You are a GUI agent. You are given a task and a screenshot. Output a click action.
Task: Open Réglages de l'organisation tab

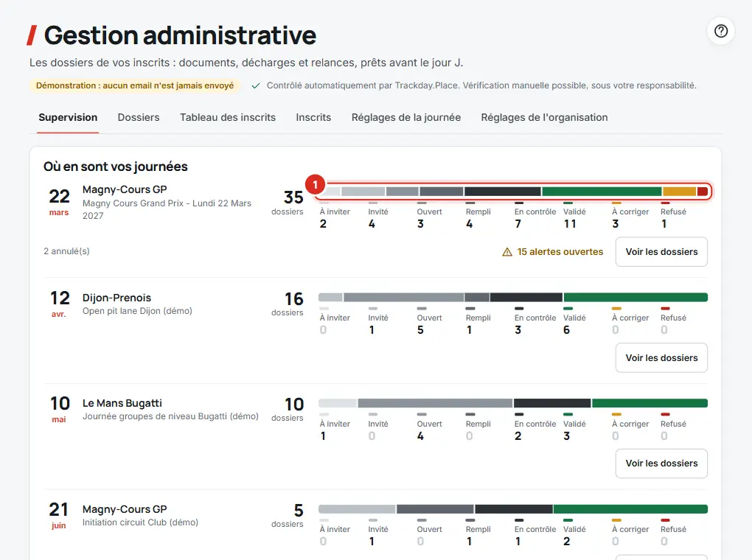544,117
